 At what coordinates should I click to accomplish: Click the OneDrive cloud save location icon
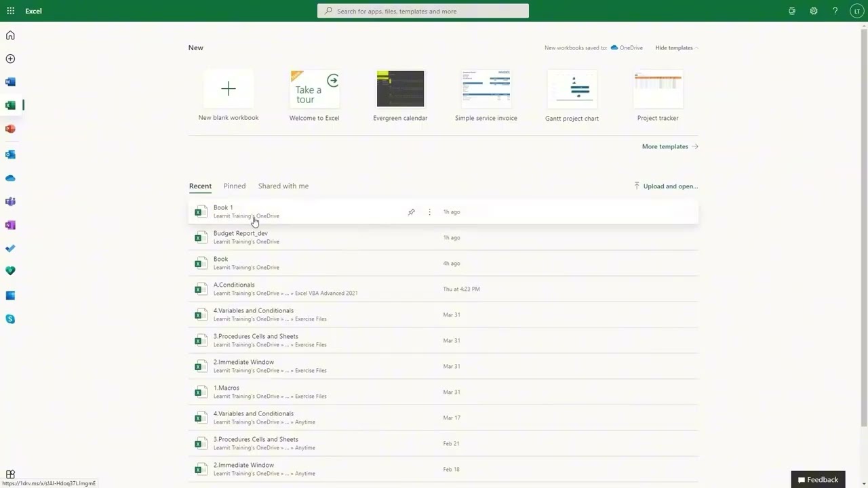[x=614, y=47]
